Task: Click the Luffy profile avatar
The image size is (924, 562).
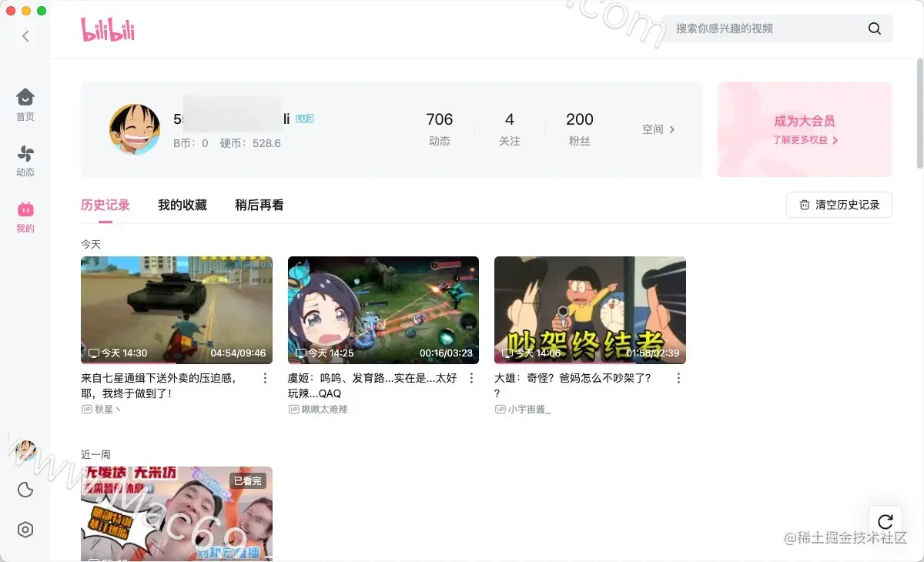Action: pos(135,129)
